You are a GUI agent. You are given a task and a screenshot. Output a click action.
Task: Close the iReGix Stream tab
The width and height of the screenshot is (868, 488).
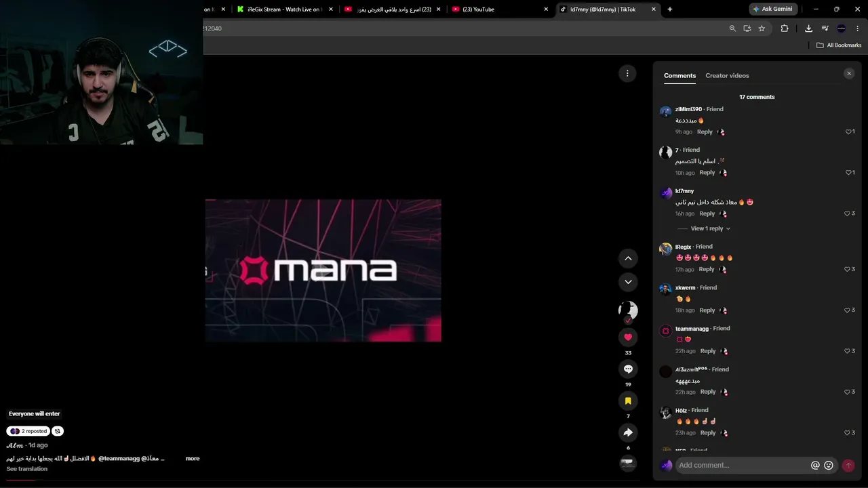pyautogui.click(x=331, y=9)
